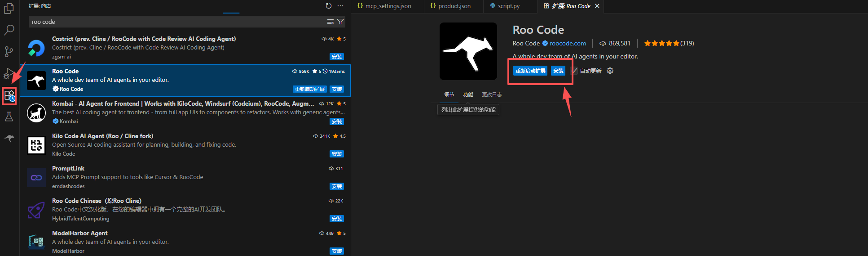Install the Costrict extension
This screenshot has width=868, height=256.
(x=337, y=57)
